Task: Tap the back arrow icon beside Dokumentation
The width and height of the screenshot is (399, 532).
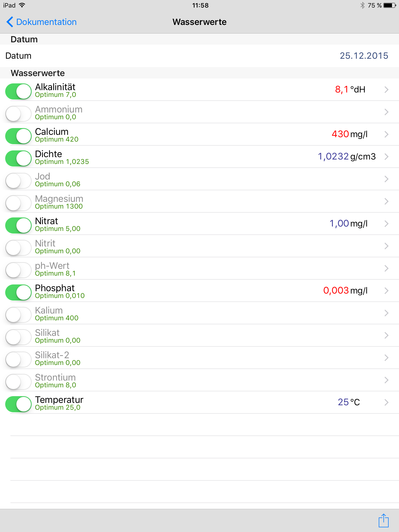Action: click(x=10, y=22)
